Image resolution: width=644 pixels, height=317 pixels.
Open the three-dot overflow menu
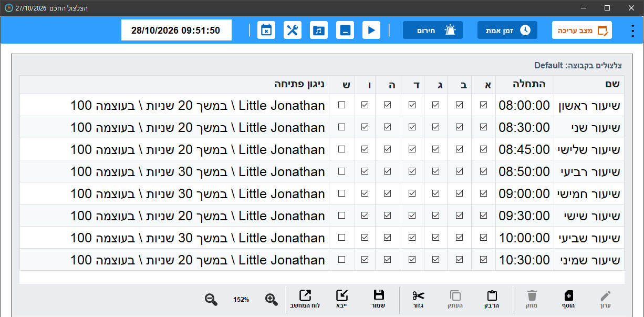point(632,30)
